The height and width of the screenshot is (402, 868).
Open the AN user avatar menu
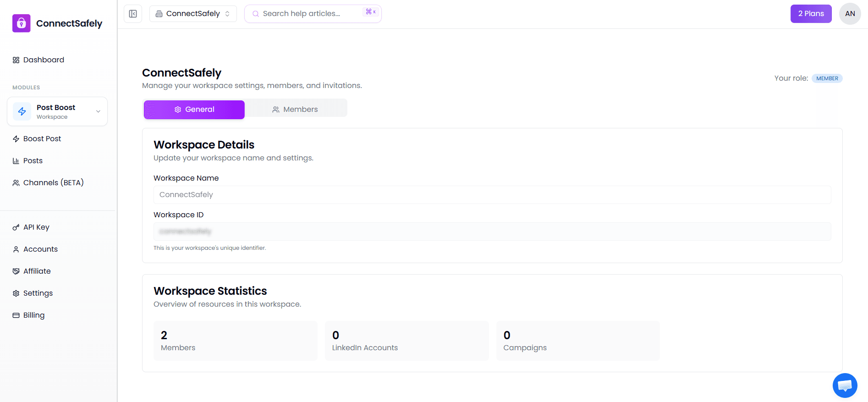click(850, 14)
